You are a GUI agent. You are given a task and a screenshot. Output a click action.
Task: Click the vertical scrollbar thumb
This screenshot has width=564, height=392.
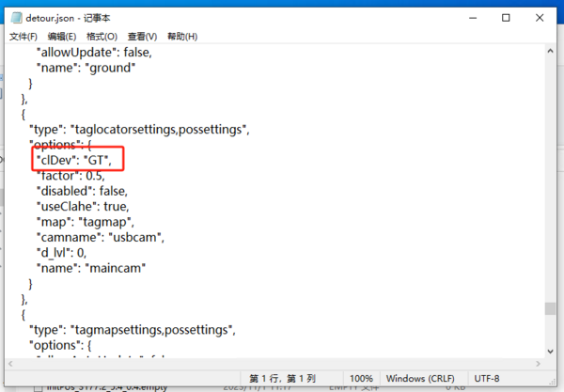click(x=549, y=307)
